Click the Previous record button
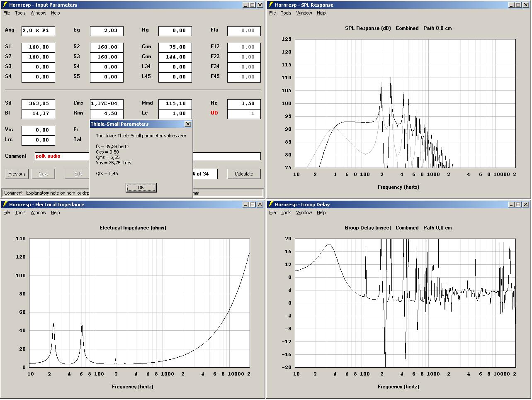 coord(17,174)
